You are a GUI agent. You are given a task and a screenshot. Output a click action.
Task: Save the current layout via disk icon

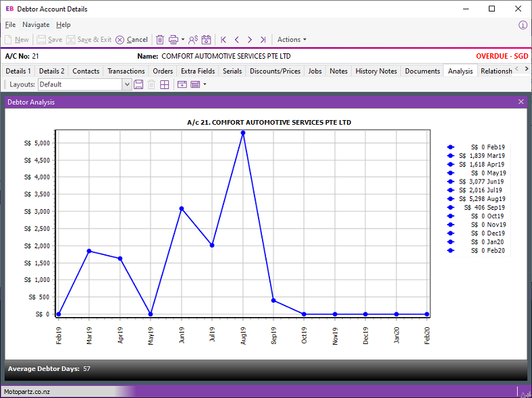click(138, 84)
